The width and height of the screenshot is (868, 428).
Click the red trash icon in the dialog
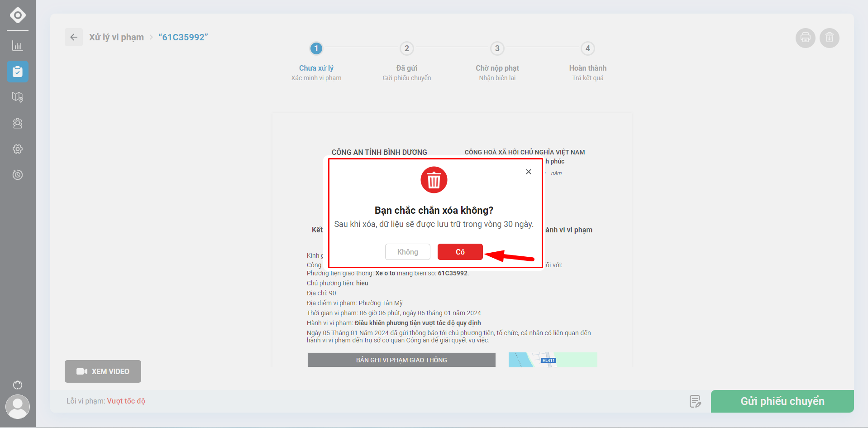tap(434, 180)
